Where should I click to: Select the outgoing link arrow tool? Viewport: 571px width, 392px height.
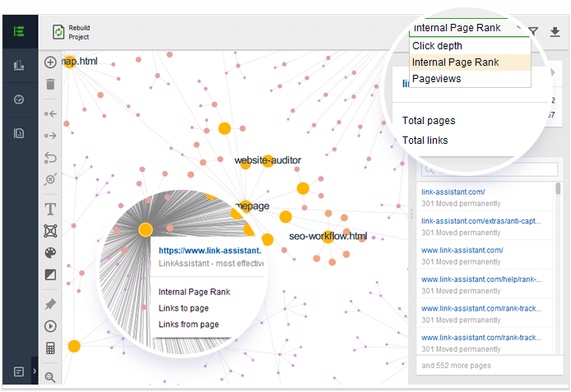click(x=50, y=136)
